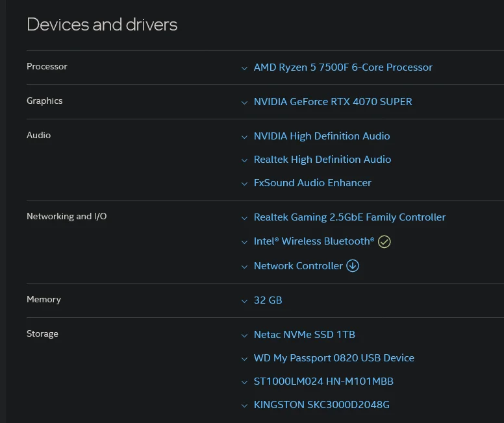Click the Memory category label

tap(44, 299)
